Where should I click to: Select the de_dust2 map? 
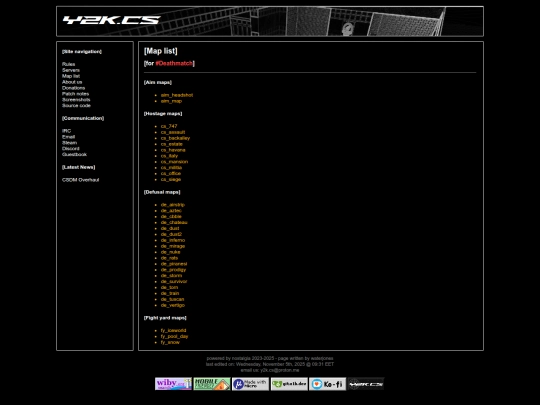tap(171, 234)
